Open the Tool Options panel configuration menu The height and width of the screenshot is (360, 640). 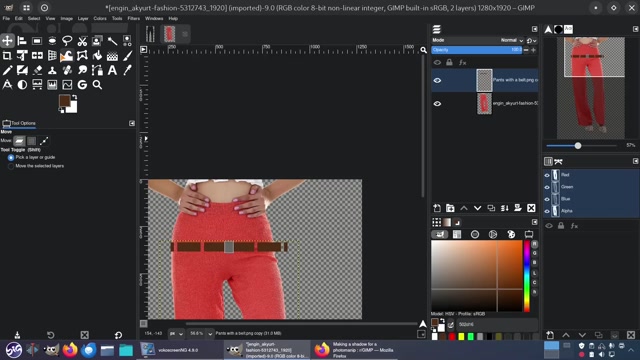point(132,123)
